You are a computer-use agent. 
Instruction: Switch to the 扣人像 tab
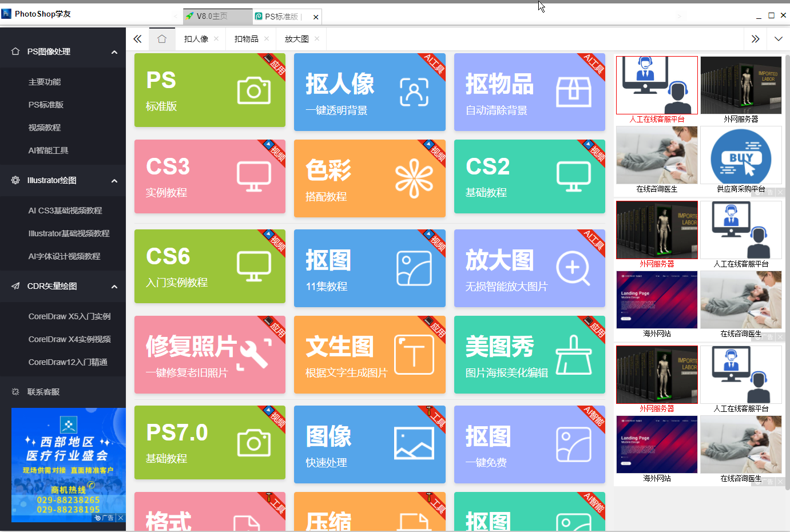(196, 39)
